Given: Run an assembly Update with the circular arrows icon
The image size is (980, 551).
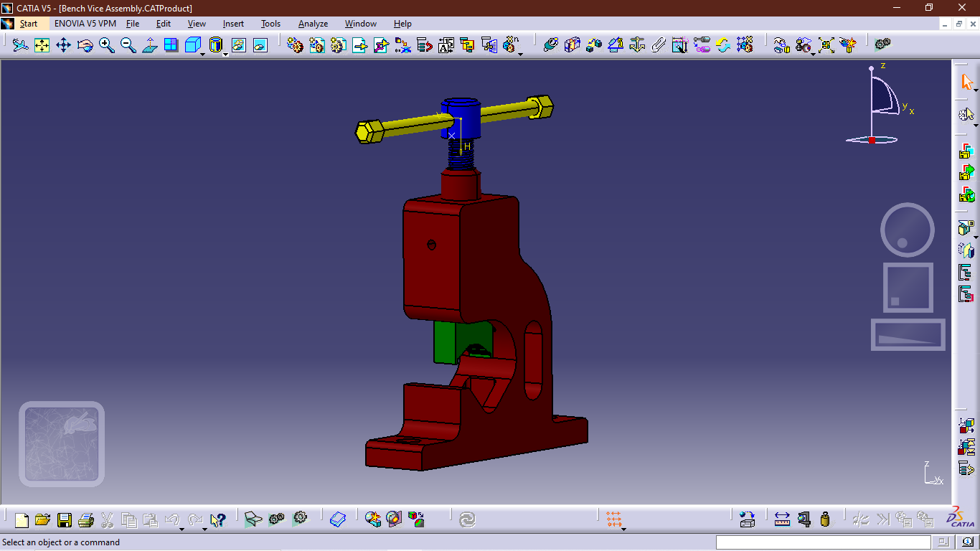Looking at the screenshot, I should click(723, 44).
